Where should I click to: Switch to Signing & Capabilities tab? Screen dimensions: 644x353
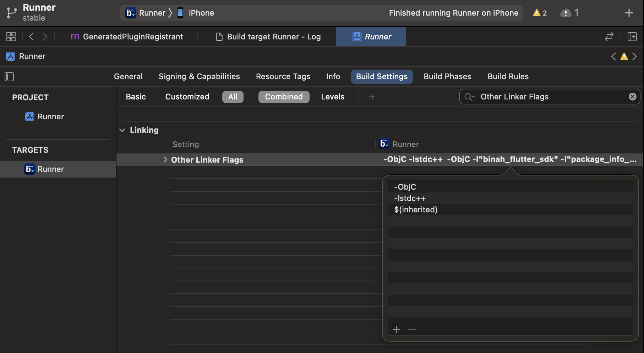[x=199, y=76]
